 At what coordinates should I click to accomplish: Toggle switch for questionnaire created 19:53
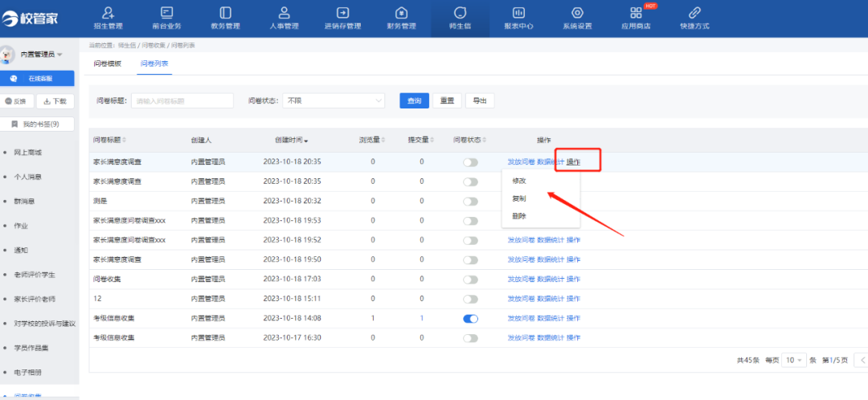point(470,221)
